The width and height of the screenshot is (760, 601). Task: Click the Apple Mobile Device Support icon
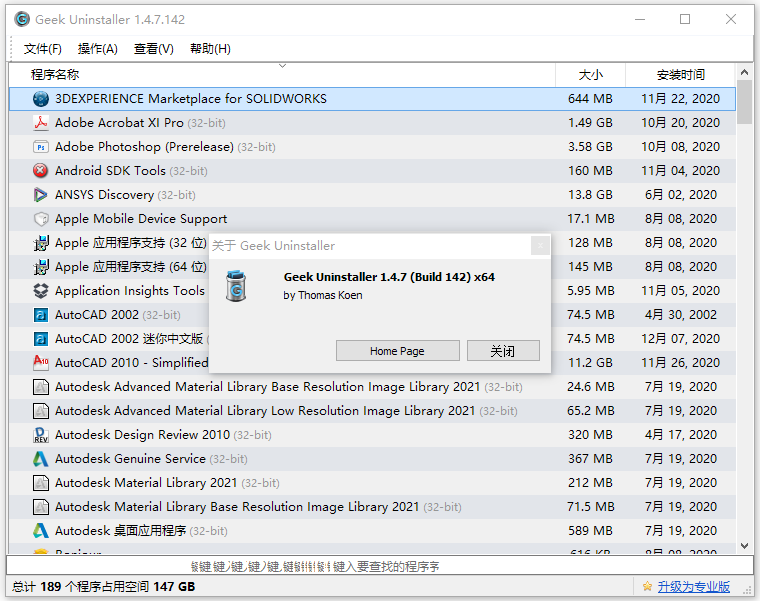41,219
